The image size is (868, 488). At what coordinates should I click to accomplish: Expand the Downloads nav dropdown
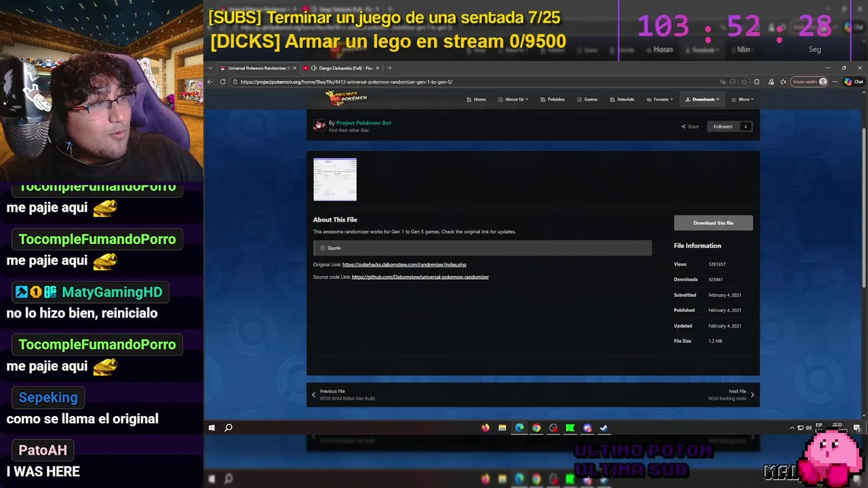click(x=702, y=100)
